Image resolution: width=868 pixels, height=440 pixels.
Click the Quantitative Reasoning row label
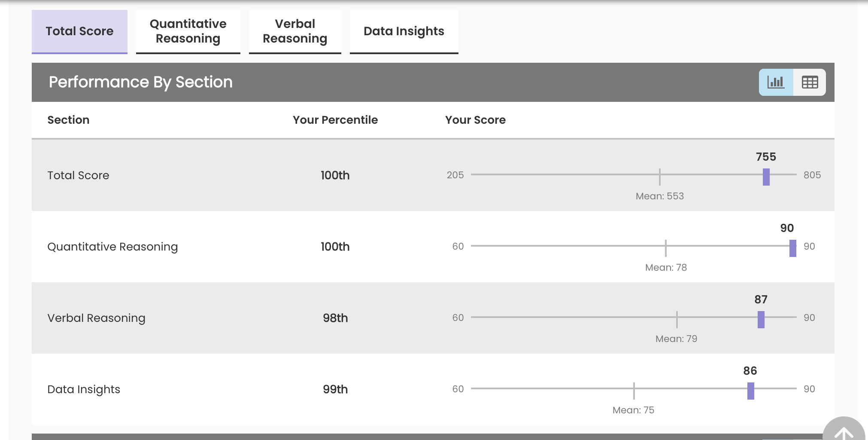[112, 247]
